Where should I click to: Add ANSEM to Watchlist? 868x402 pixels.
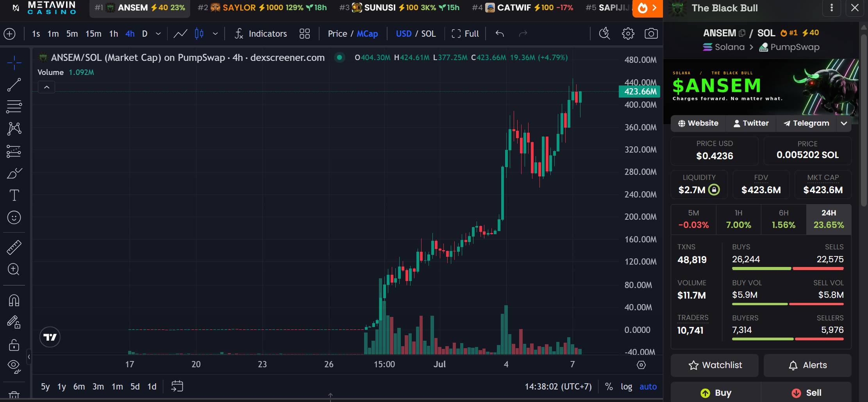pyautogui.click(x=714, y=365)
